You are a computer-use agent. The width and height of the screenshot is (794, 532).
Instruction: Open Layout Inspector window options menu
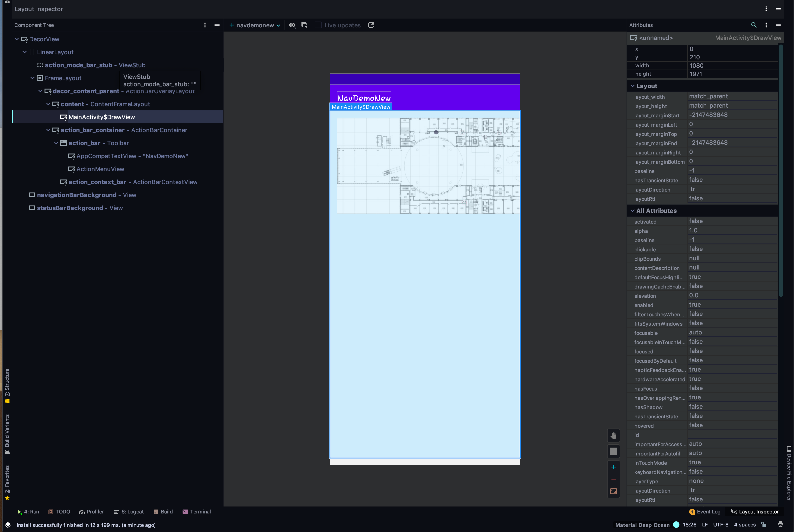[x=766, y=9]
